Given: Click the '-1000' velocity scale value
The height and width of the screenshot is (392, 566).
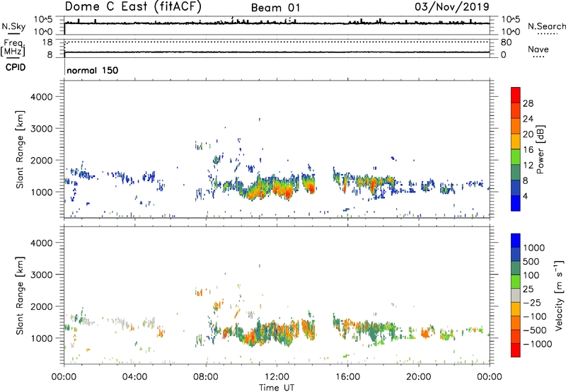Looking at the screenshot, I should tap(538, 344).
